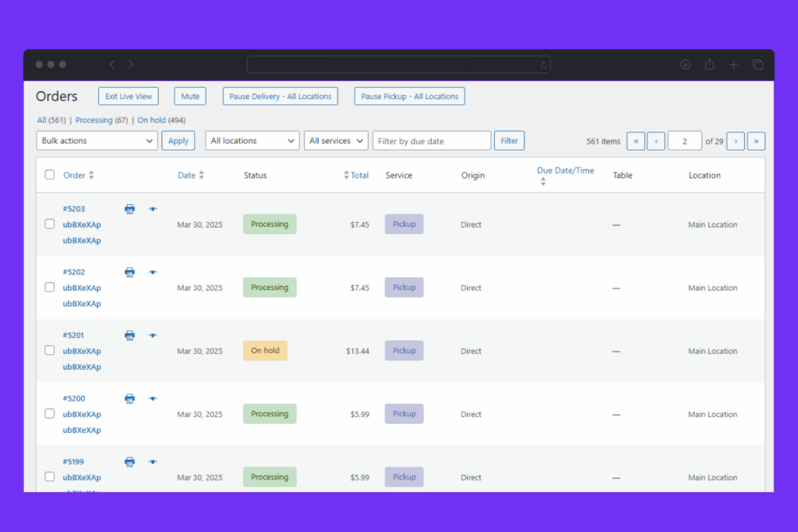Image resolution: width=798 pixels, height=532 pixels.
Task: Show On hold orders only
Action: pyautogui.click(x=151, y=121)
